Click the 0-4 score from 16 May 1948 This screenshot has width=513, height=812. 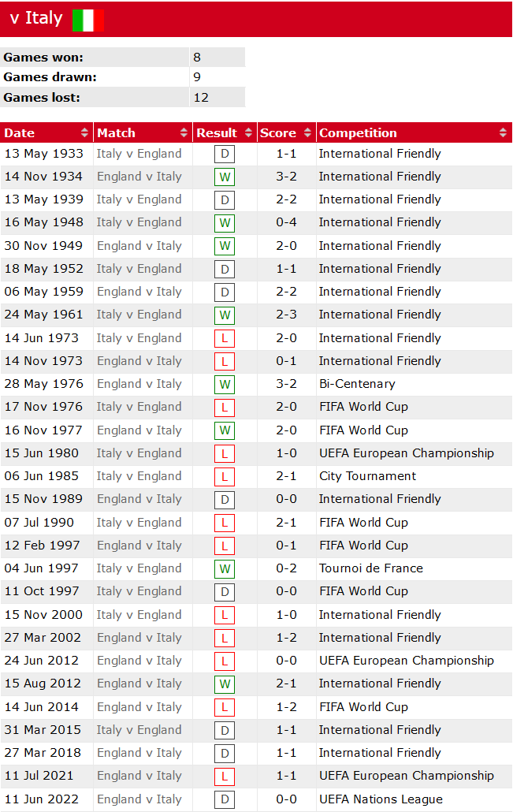coord(287,222)
